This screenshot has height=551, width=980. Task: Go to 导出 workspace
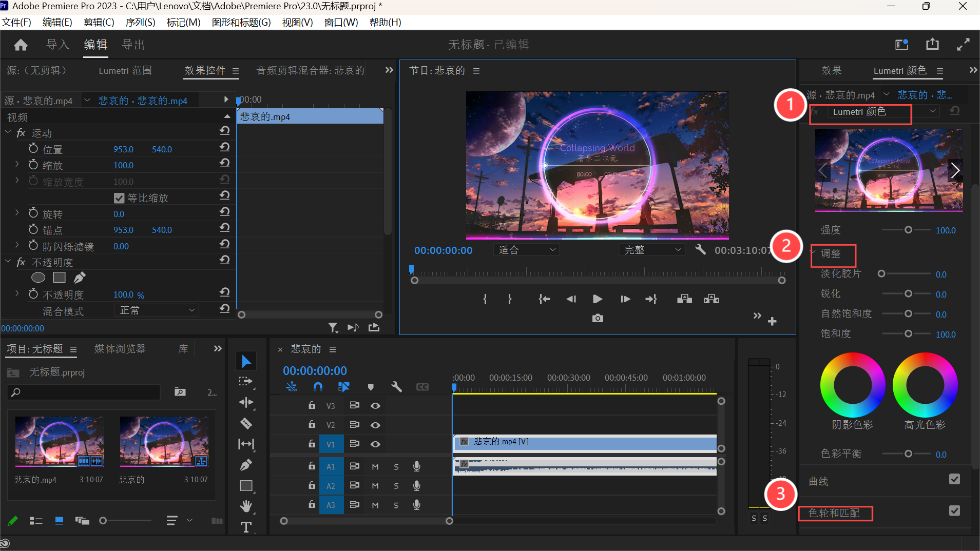coord(133,45)
